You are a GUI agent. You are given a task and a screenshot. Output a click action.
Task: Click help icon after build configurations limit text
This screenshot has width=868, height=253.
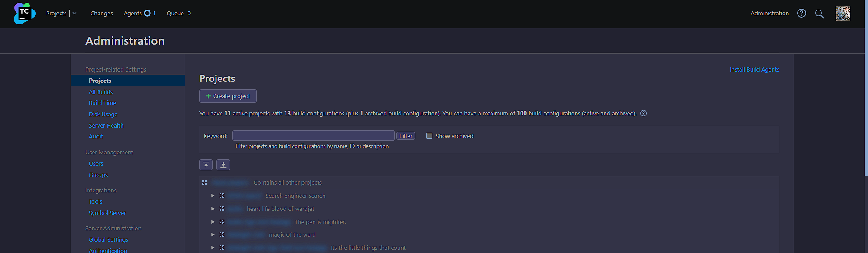[643, 113]
